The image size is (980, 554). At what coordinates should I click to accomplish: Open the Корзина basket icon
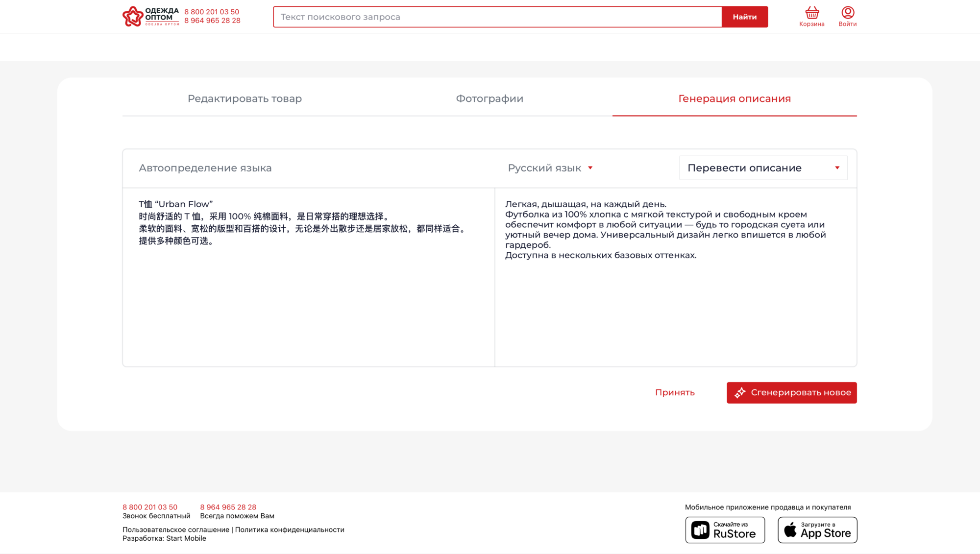(811, 13)
